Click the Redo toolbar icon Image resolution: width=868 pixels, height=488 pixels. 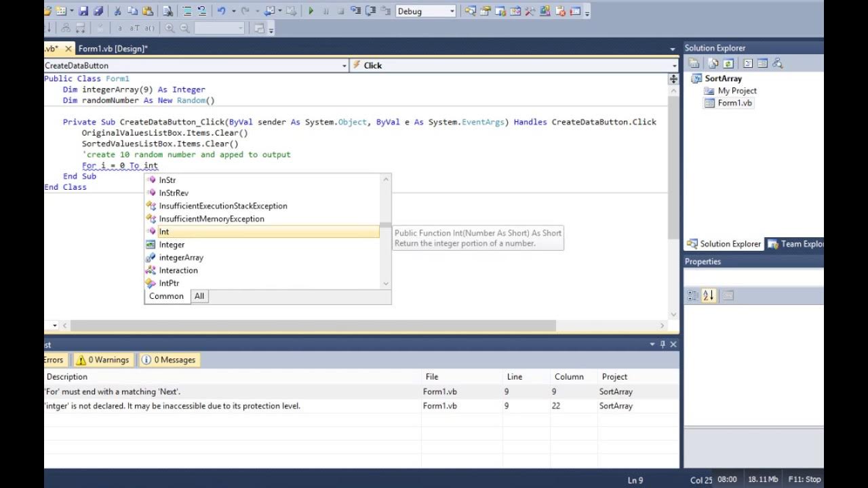[245, 12]
